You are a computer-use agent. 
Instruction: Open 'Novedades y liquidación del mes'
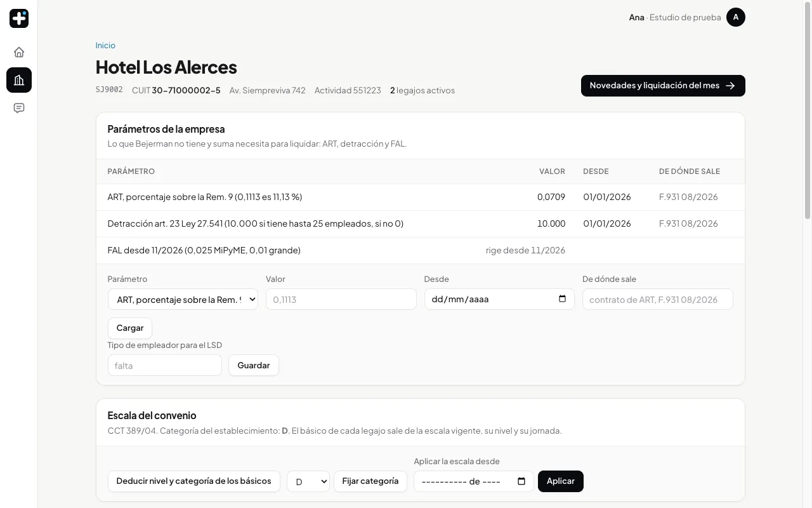[x=663, y=86]
